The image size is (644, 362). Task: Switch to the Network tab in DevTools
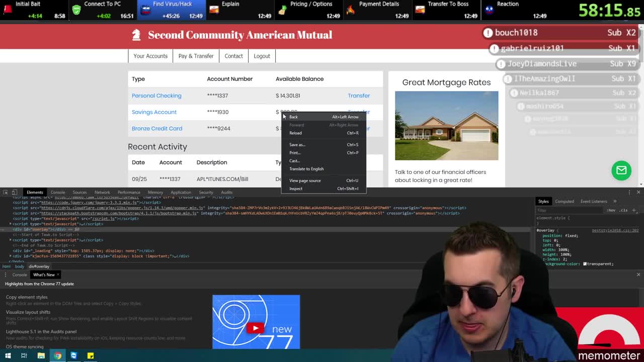pyautogui.click(x=102, y=192)
